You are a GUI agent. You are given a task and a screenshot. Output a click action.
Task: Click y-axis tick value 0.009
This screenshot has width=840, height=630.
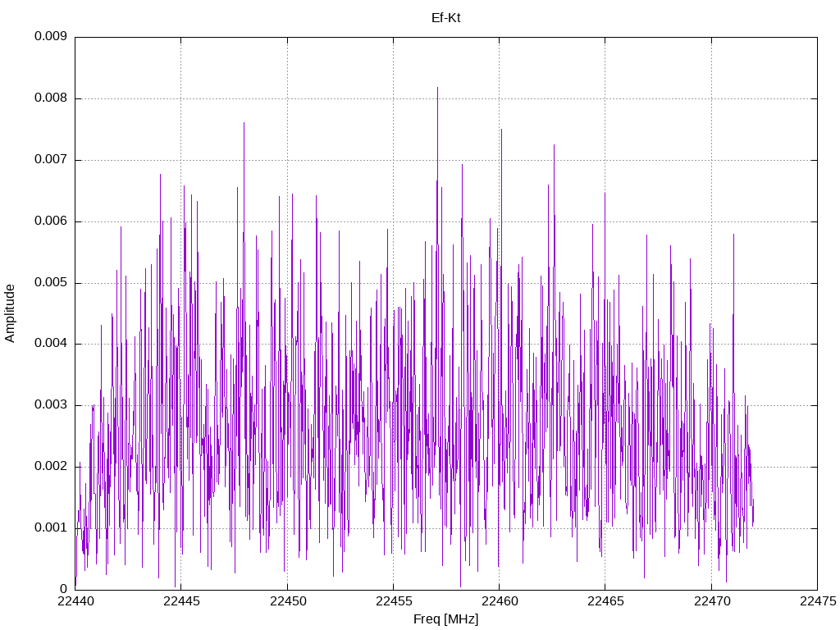tap(51, 36)
